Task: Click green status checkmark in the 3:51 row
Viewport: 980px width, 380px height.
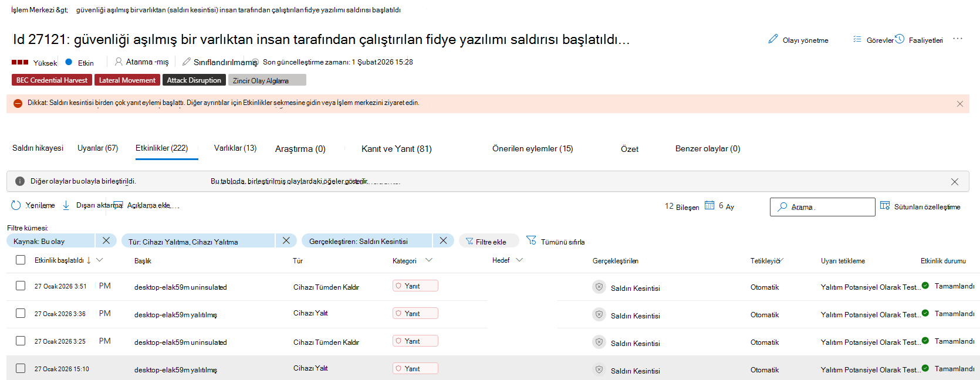Action: (x=925, y=286)
